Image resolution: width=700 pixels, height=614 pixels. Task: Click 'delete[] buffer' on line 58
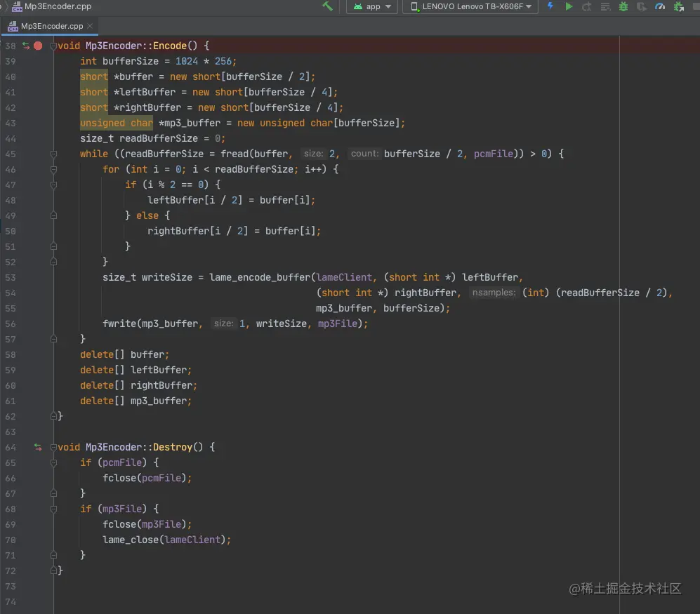pos(122,355)
